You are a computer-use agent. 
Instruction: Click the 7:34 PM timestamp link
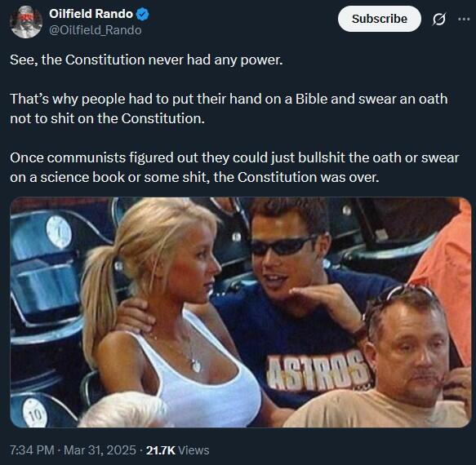tap(32, 449)
